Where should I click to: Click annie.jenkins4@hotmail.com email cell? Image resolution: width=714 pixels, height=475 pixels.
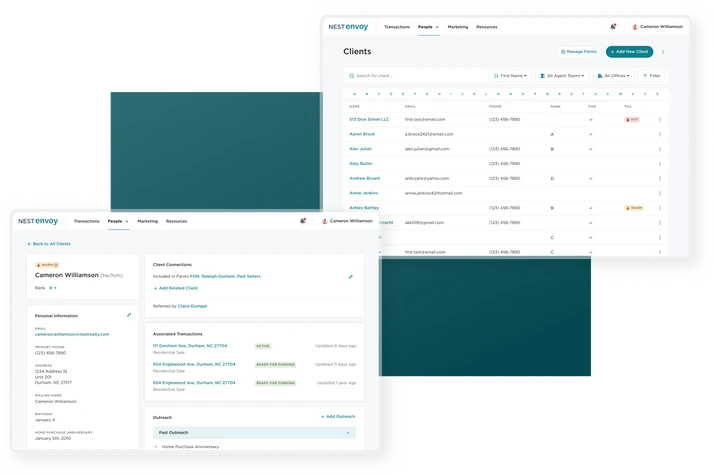(x=434, y=193)
